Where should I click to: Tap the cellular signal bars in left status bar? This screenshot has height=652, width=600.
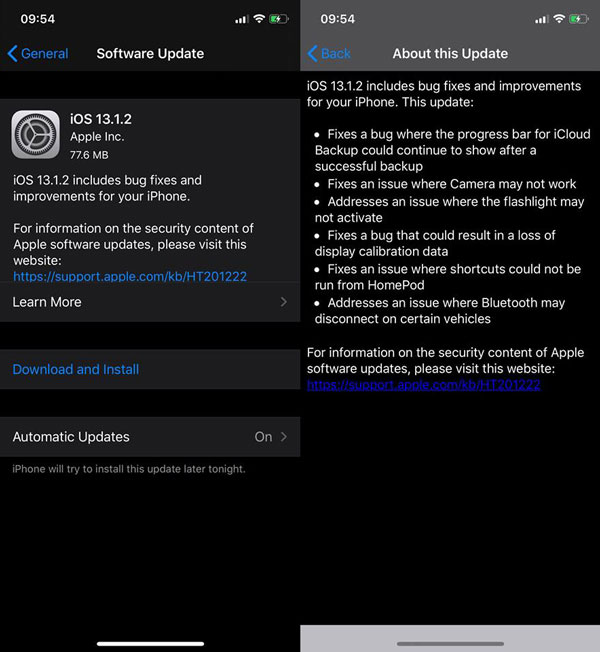[x=242, y=19]
